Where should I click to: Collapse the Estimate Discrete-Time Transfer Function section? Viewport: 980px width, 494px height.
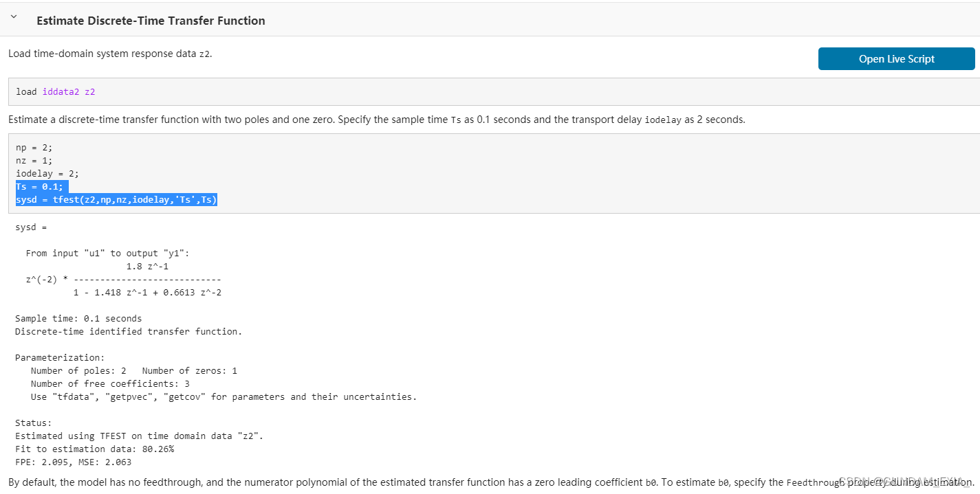pos(14,18)
